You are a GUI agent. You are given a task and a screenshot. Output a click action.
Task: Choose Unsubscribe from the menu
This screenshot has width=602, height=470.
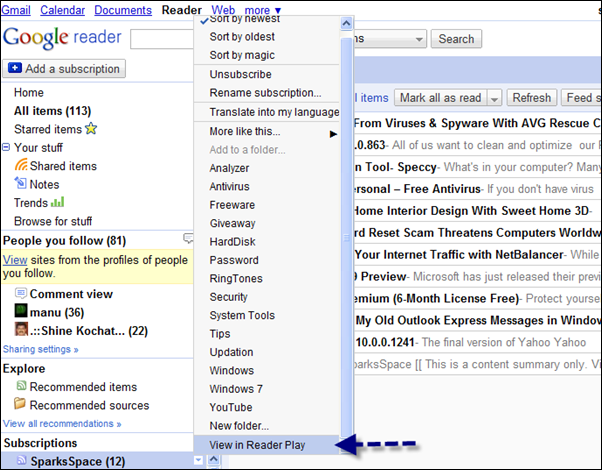240,74
